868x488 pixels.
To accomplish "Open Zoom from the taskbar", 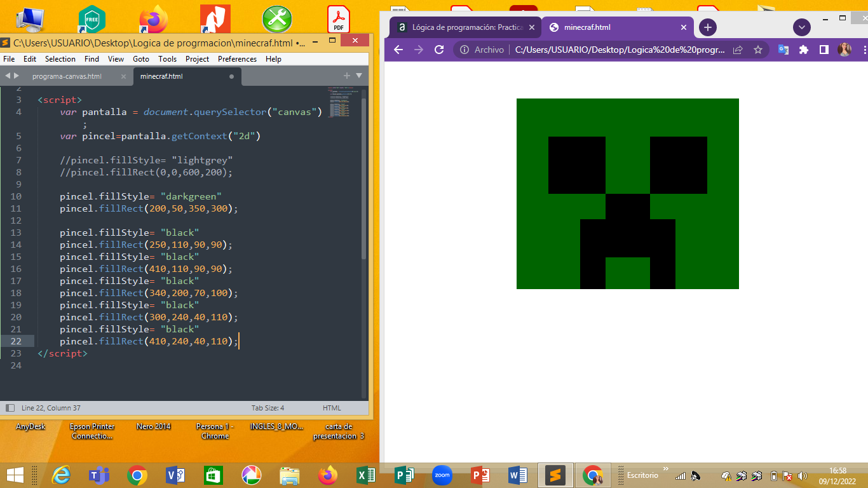I will tap(442, 475).
